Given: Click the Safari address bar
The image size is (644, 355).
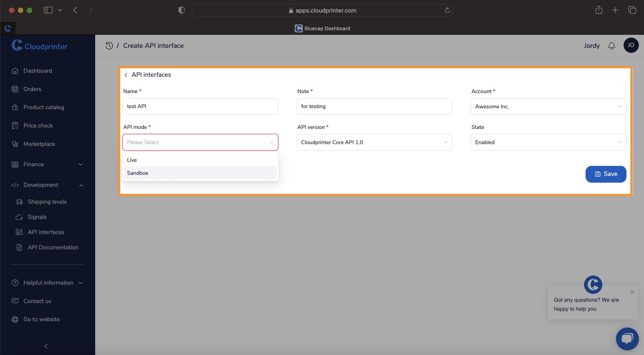Looking at the screenshot, I should tap(322, 10).
